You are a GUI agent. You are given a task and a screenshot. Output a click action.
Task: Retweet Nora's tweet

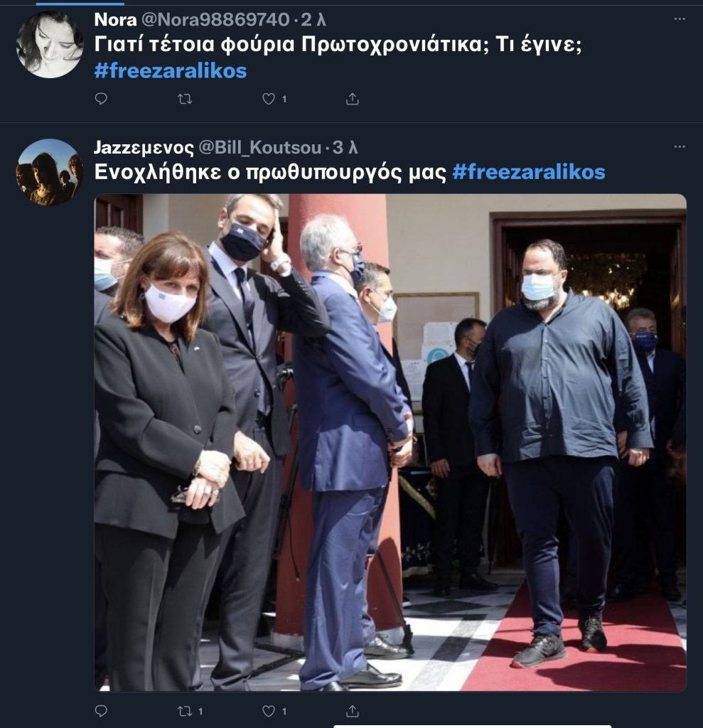tap(185, 98)
